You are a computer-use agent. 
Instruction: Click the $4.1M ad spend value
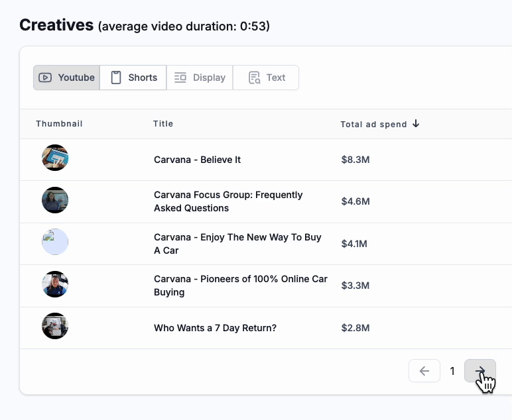(x=354, y=244)
